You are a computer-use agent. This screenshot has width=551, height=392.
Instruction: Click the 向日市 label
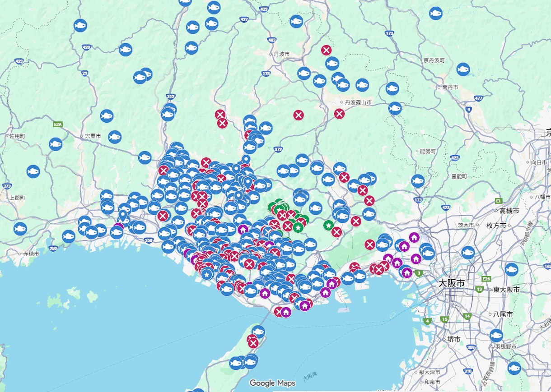539,162
